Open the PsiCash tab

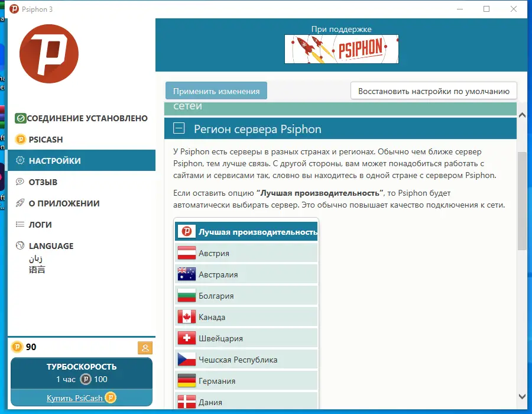[x=82, y=140]
